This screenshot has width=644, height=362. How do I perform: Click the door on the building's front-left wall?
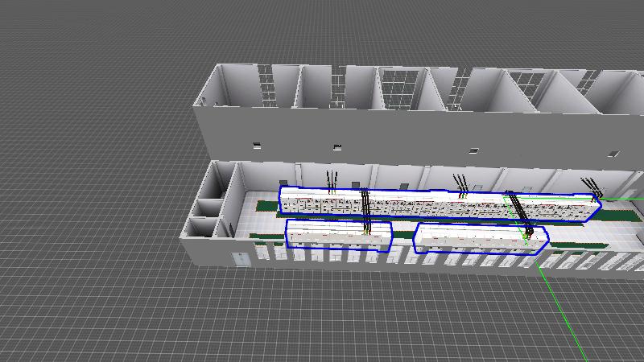pyautogui.click(x=239, y=258)
